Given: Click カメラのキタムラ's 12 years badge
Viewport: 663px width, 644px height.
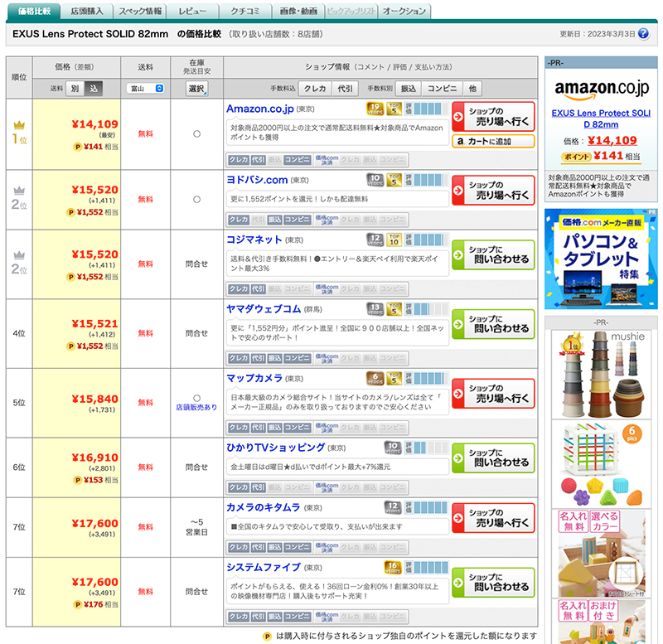Looking at the screenshot, I should pyautogui.click(x=393, y=507).
